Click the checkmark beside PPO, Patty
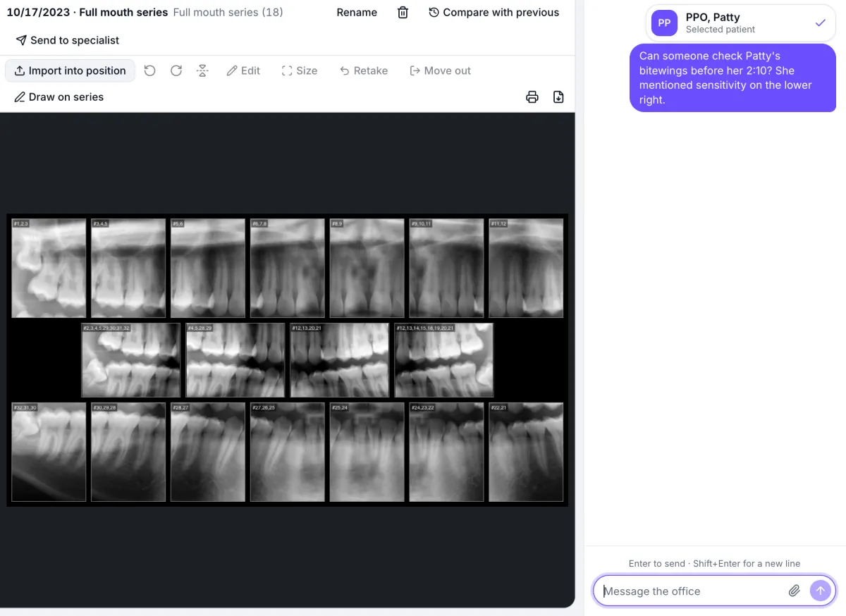This screenshot has width=846, height=616. [x=820, y=23]
